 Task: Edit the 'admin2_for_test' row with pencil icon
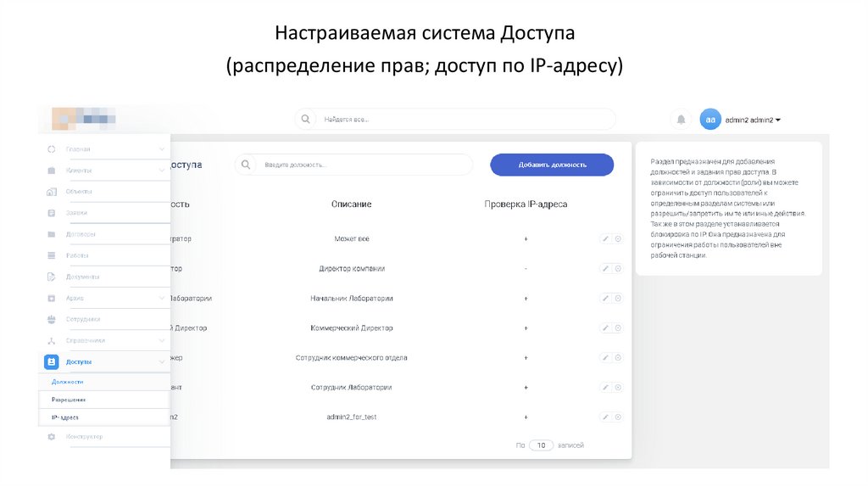click(605, 417)
